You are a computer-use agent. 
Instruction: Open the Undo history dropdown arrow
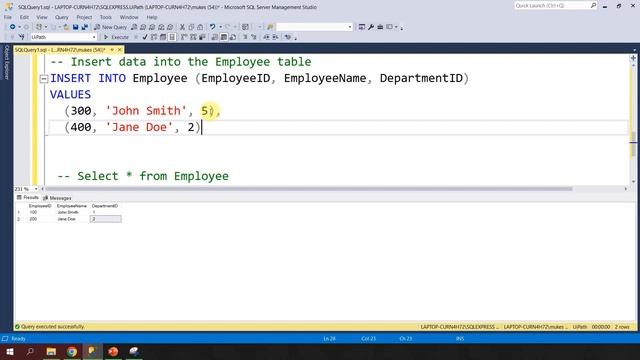coord(220,27)
